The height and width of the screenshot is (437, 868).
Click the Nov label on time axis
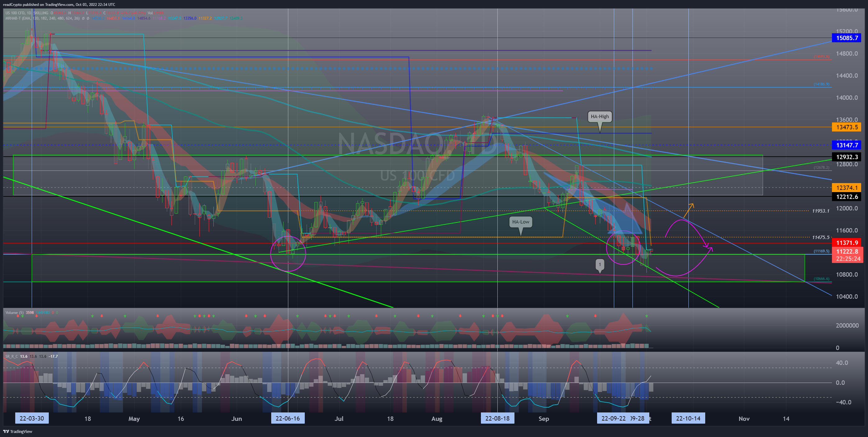pos(744,419)
